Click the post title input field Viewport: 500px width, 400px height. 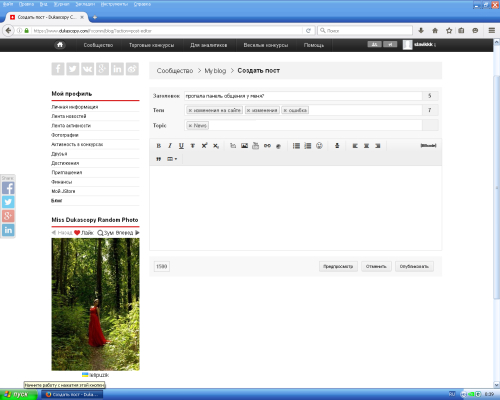[303, 96]
